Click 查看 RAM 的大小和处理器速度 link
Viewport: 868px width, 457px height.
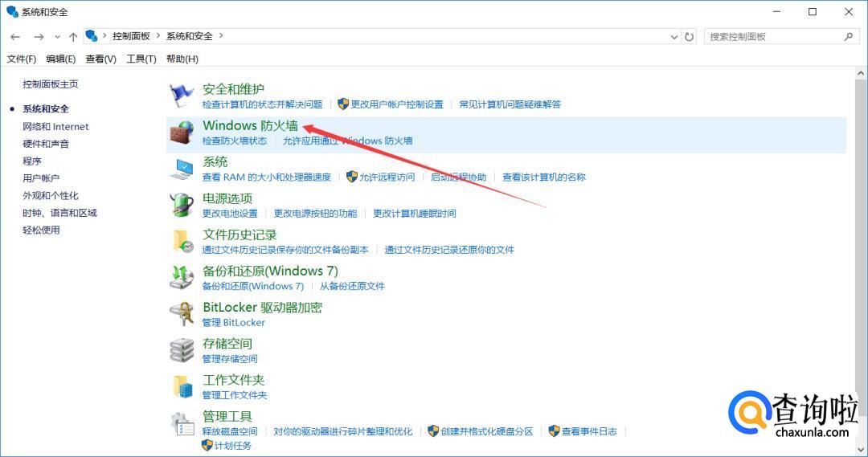coord(267,177)
